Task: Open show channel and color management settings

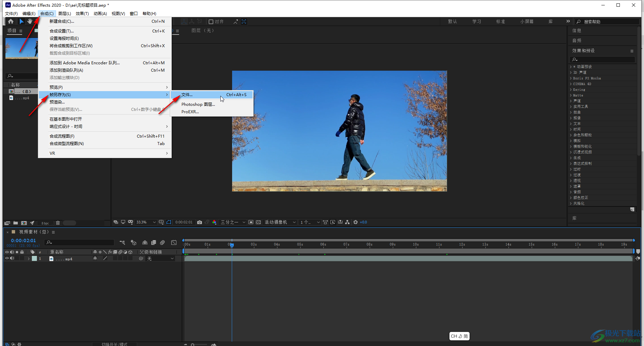Action: point(214,222)
